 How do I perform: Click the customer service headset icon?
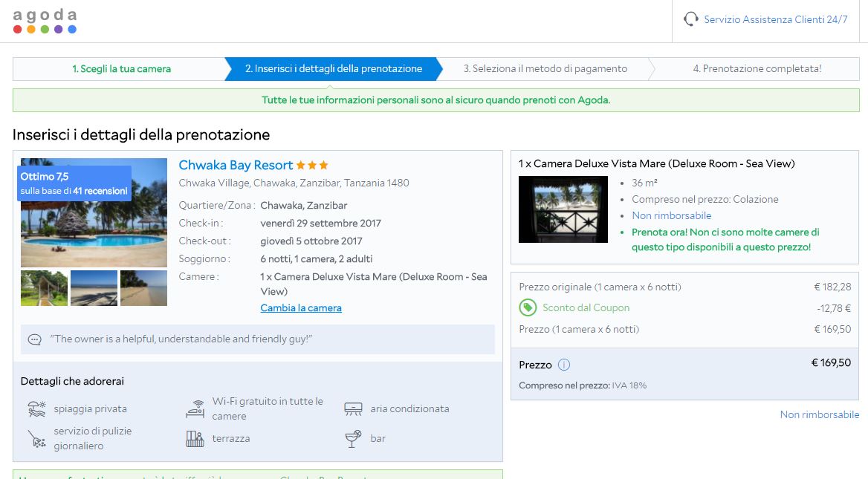point(690,19)
